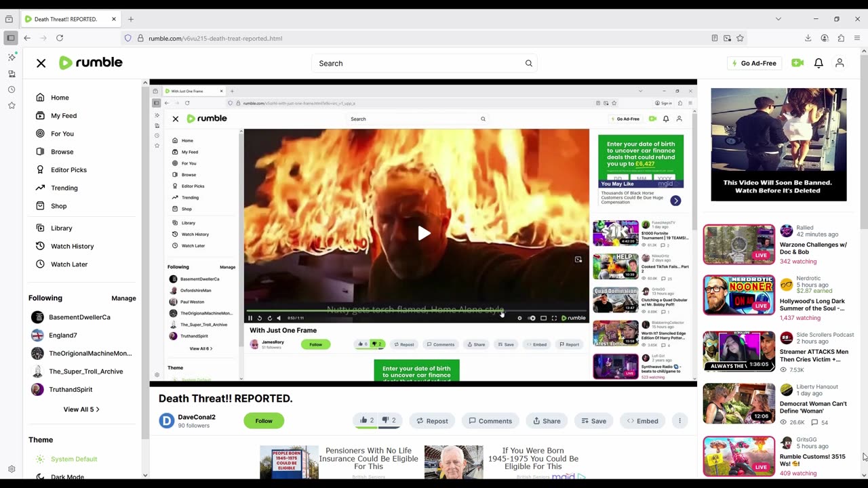868x488 pixels.
Task: Open Streamer ATTACKS Men video thumbnail
Action: [738, 351]
